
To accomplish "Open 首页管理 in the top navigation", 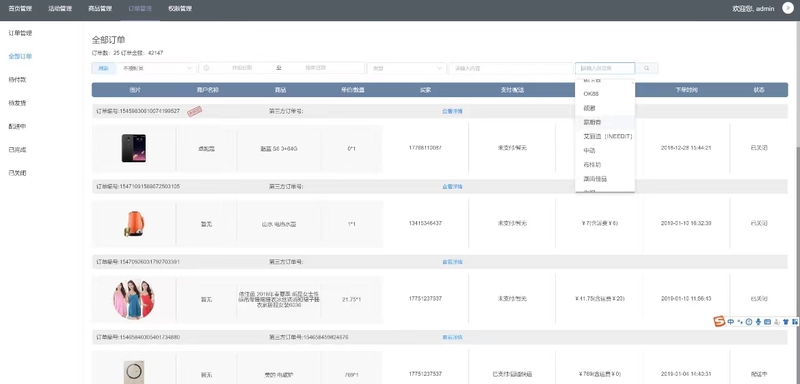I will click(20, 9).
